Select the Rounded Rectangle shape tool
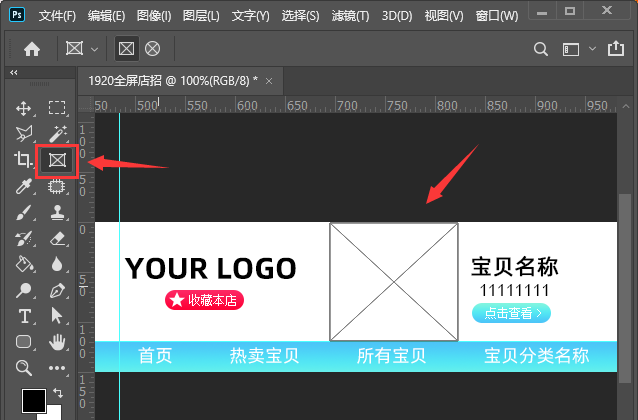This screenshot has width=638, height=420. [x=24, y=342]
